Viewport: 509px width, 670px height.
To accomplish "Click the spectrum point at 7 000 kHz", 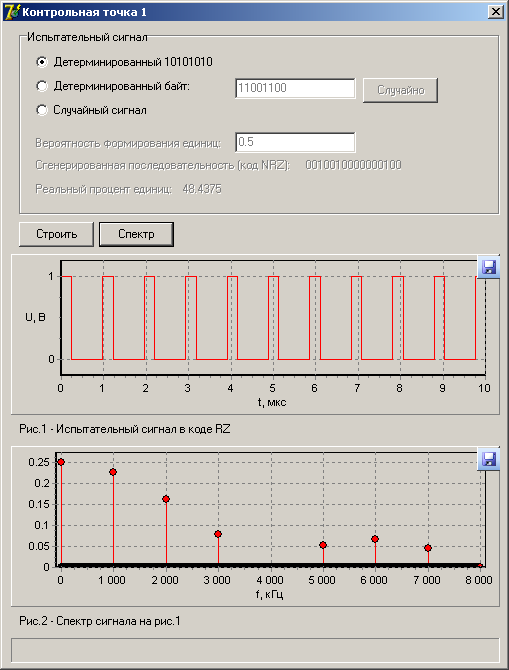I will (x=428, y=548).
